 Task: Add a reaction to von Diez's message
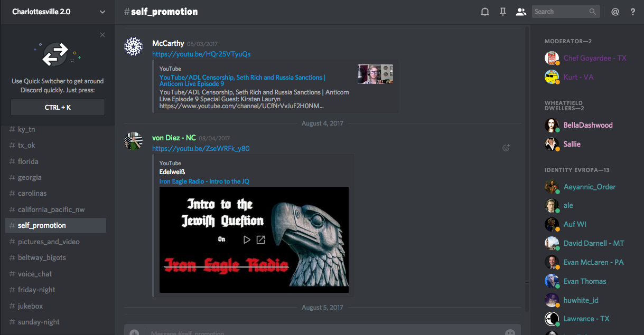click(506, 148)
